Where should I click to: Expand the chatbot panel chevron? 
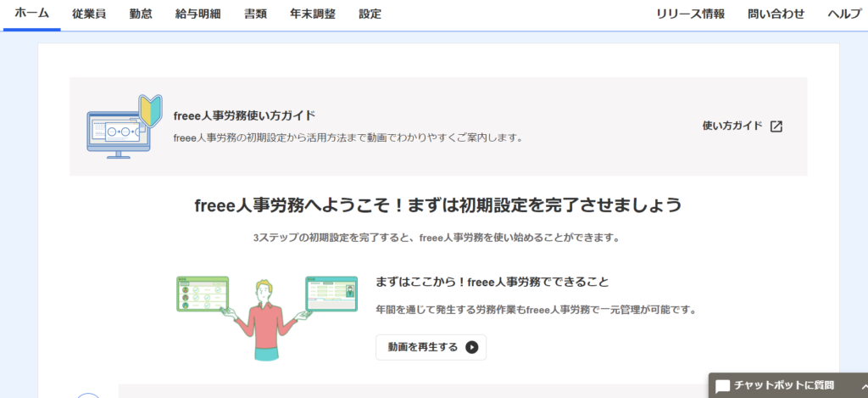864,386
